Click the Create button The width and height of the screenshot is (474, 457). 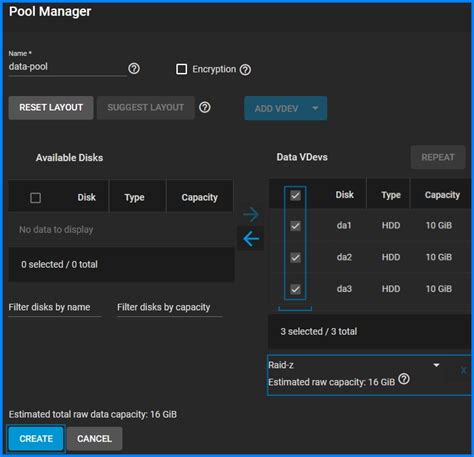[x=36, y=439]
